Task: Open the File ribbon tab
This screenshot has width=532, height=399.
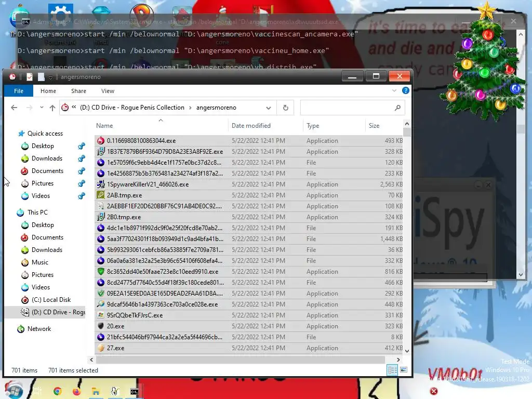Action: (19, 91)
